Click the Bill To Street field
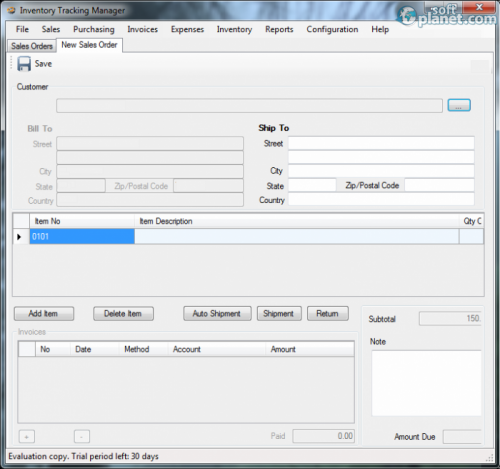This screenshot has width=500, height=469. pyautogui.click(x=150, y=144)
